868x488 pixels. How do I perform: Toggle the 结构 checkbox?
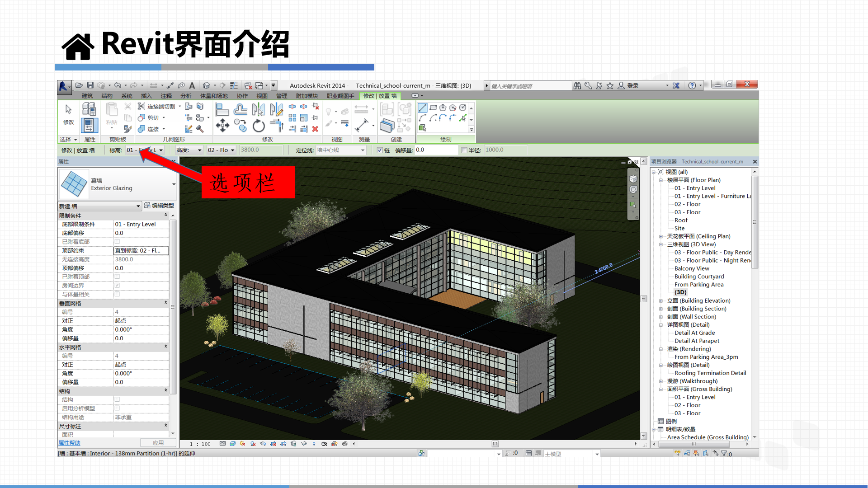pos(117,399)
